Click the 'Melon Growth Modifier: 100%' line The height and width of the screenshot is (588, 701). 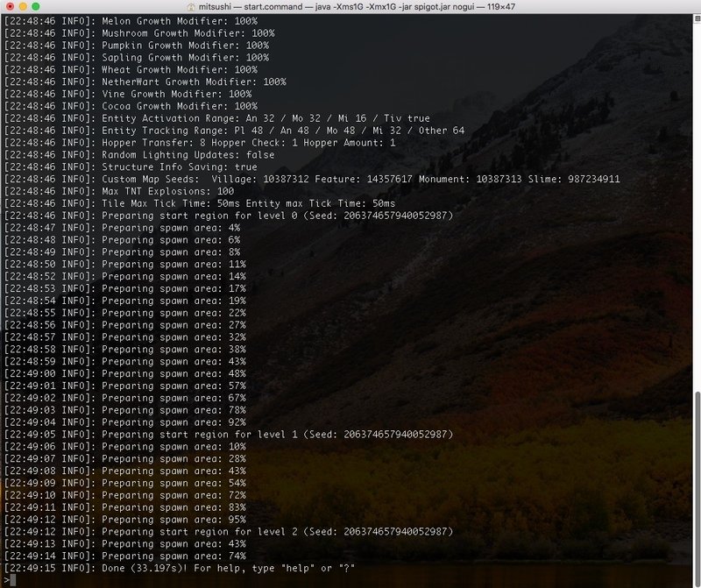(131, 21)
